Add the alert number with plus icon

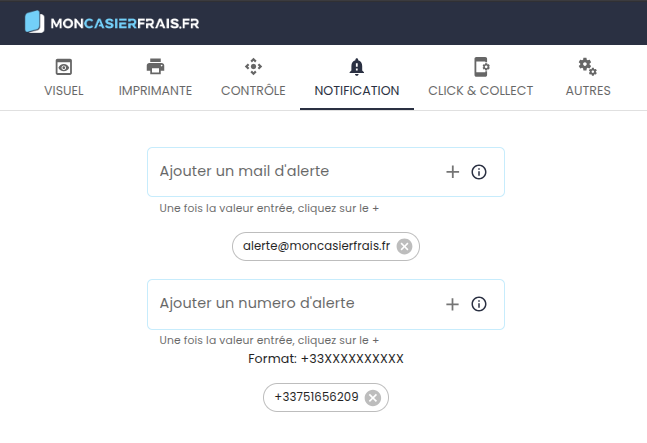coord(452,304)
